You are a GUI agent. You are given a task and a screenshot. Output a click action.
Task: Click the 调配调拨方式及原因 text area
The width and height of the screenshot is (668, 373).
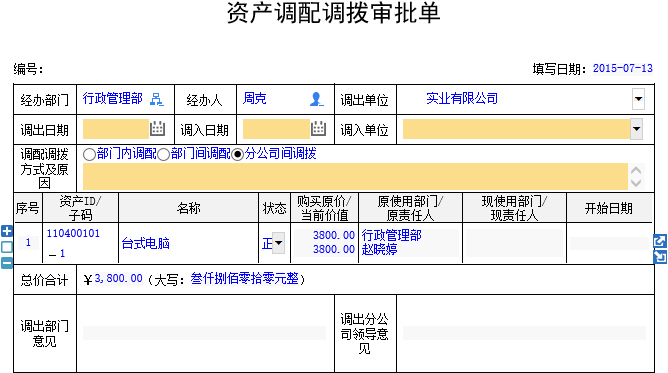point(355,176)
